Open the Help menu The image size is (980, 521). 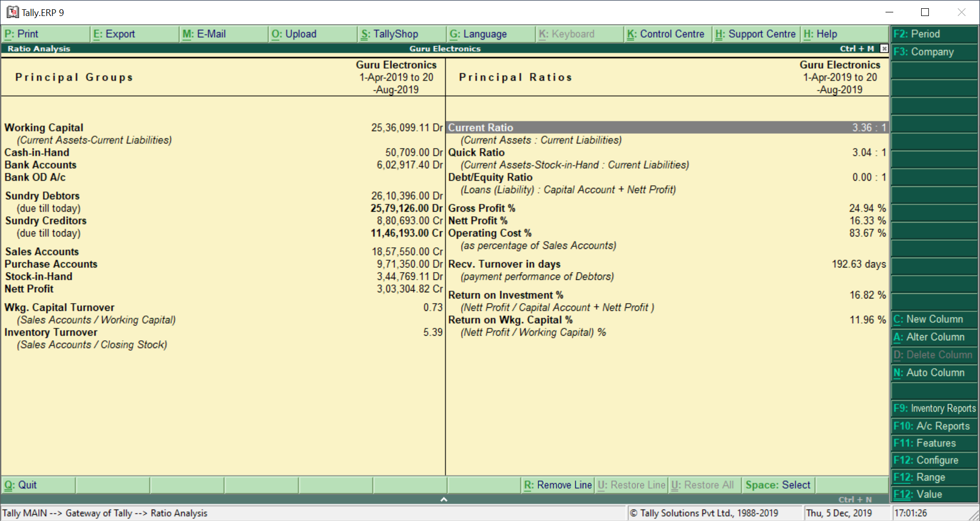[x=845, y=34]
